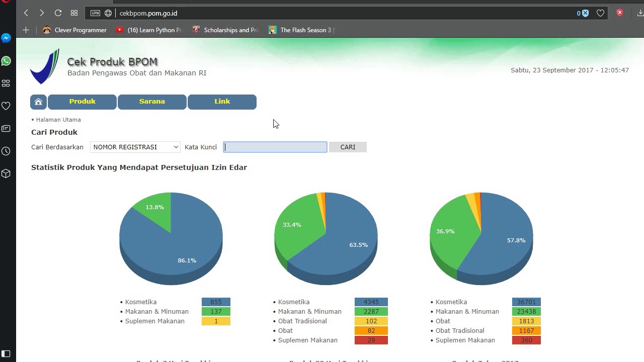Open personal news in the sidebar
This screenshot has width=644, height=362.
(6, 129)
